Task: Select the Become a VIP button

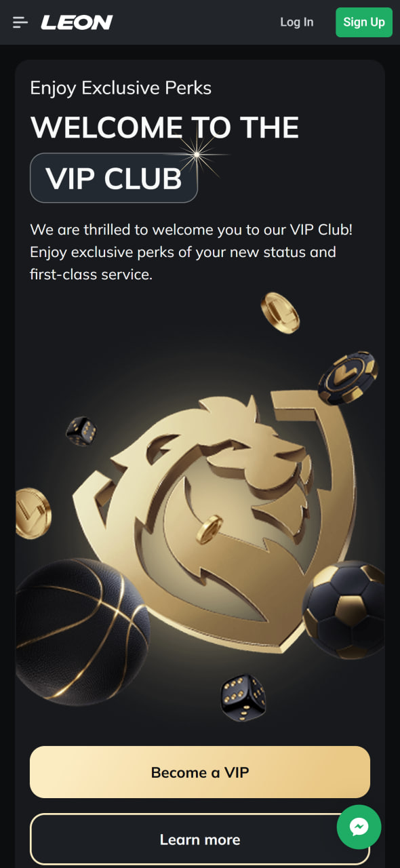Action: pos(200,772)
